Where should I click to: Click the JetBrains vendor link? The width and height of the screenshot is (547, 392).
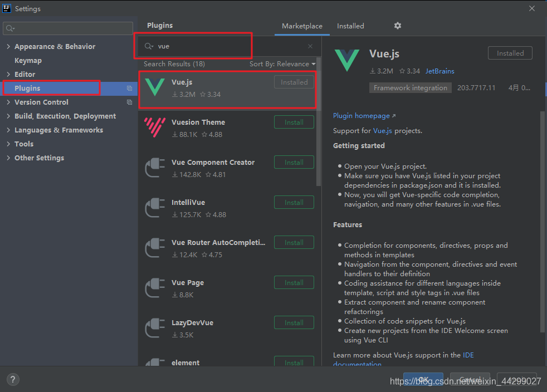(439, 71)
